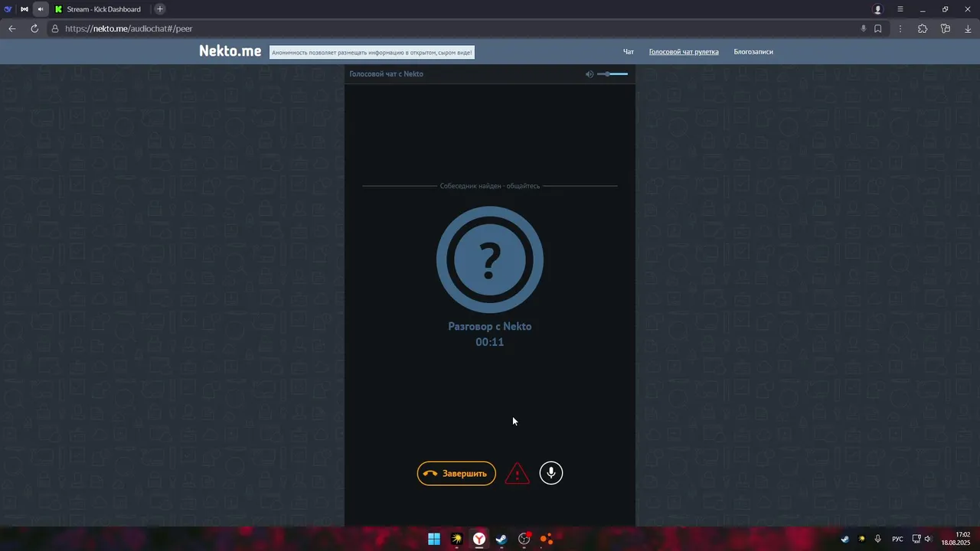The width and height of the screenshot is (980, 551).
Task: Select the pinned tab playing audio
Action: [x=41, y=9]
